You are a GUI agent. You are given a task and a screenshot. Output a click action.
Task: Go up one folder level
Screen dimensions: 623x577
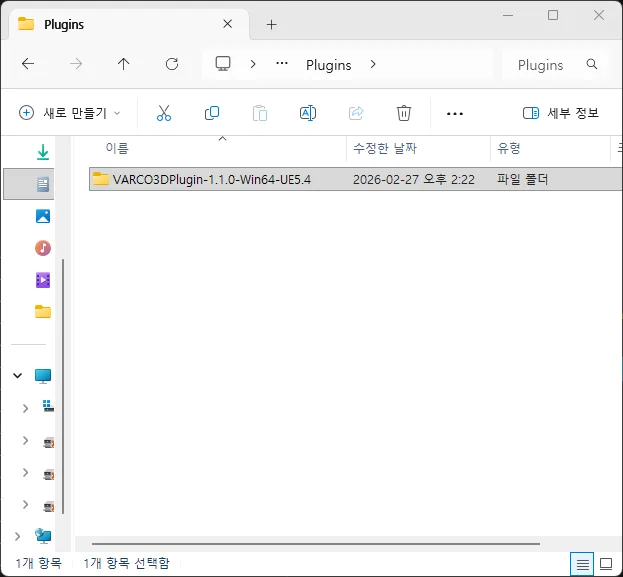124,64
